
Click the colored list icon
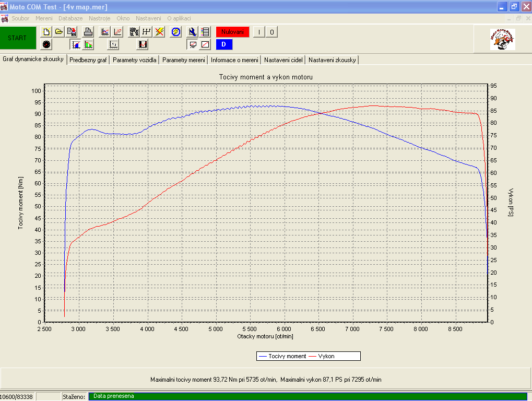205,31
